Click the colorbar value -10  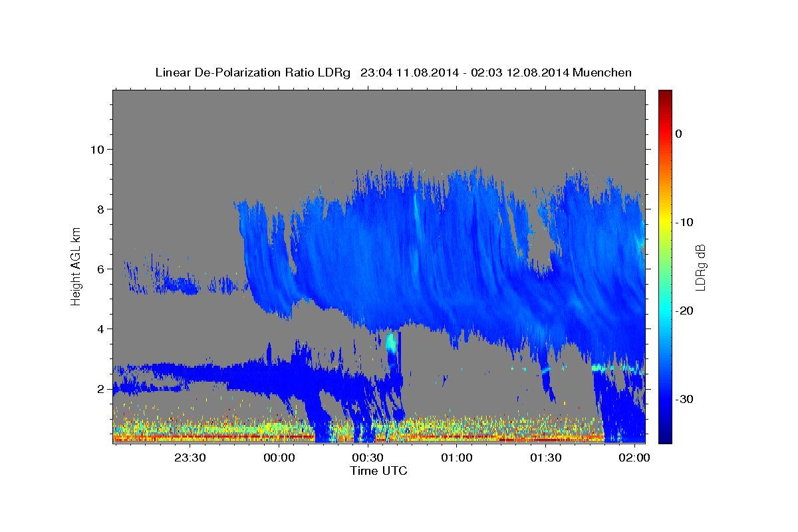click(684, 222)
